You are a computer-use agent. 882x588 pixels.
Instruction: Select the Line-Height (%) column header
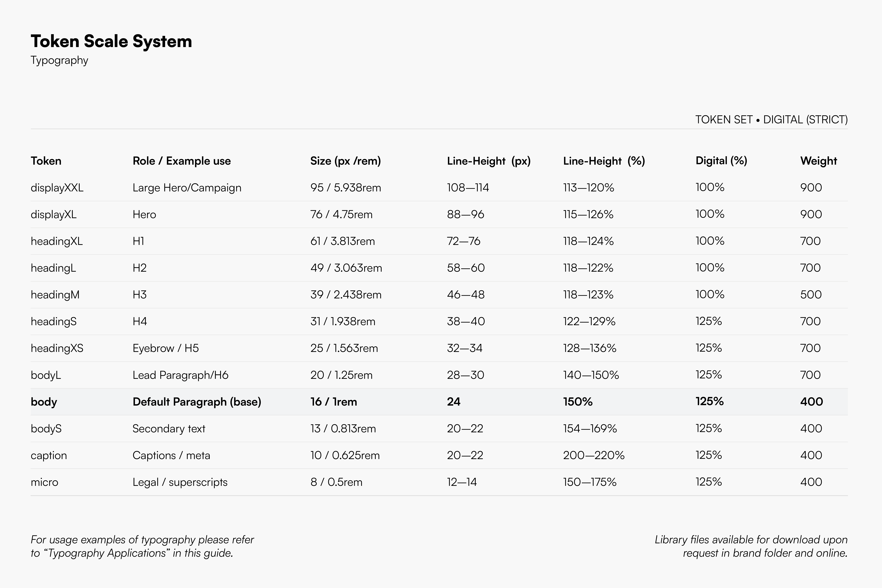pos(604,161)
